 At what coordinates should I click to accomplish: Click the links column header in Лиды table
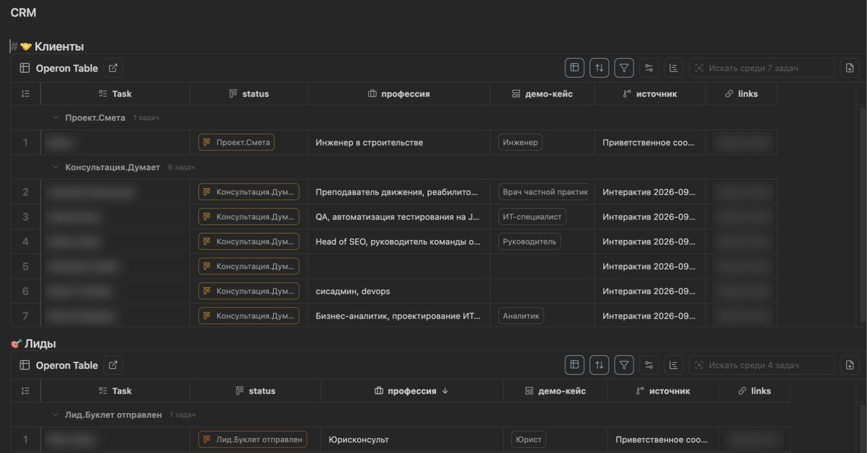click(x=754, y=391)
